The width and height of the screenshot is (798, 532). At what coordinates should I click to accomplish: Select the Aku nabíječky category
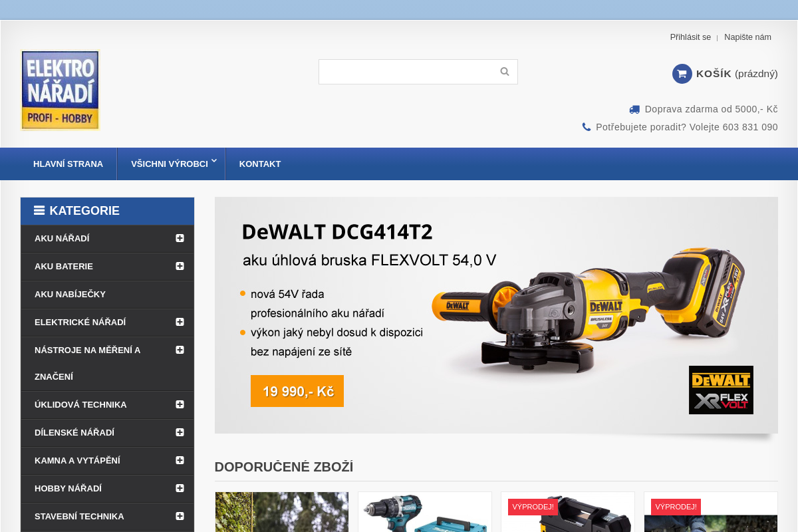point(70,294)
